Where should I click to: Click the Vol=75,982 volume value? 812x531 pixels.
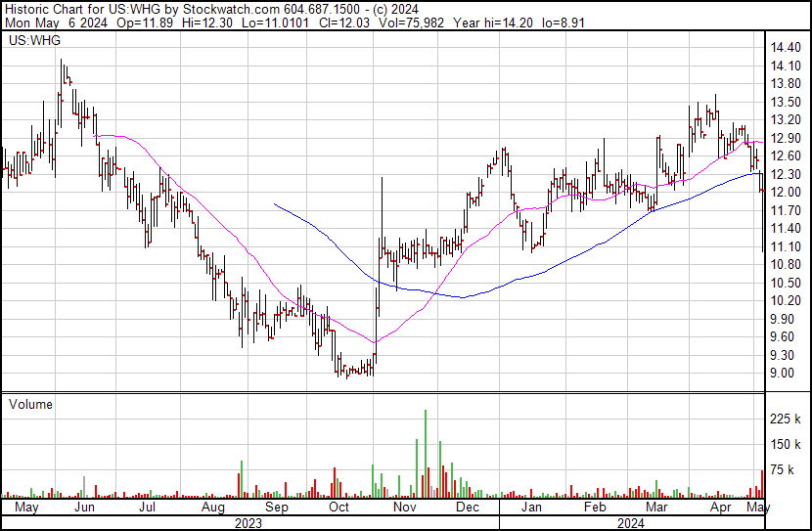point(411,22)
